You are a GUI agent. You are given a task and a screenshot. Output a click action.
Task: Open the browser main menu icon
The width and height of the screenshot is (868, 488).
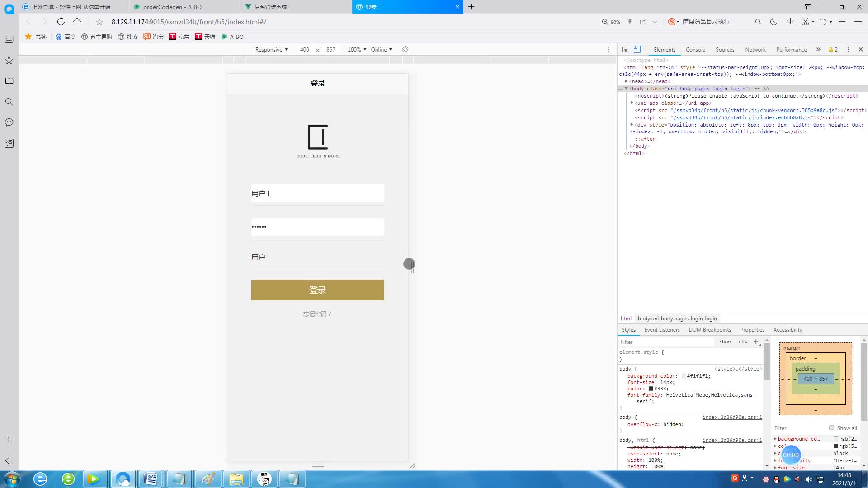coord(858,22)
